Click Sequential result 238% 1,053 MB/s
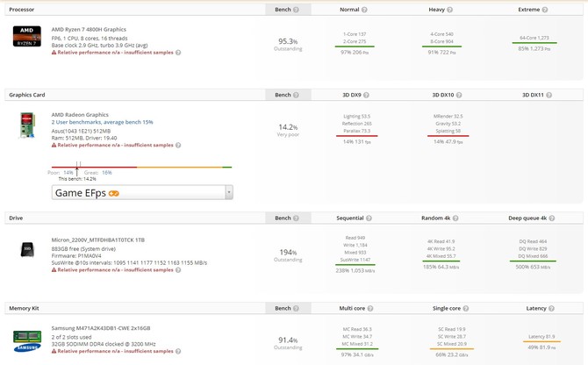Viewport: 588px width, 365px height. (x=355, y=270)
